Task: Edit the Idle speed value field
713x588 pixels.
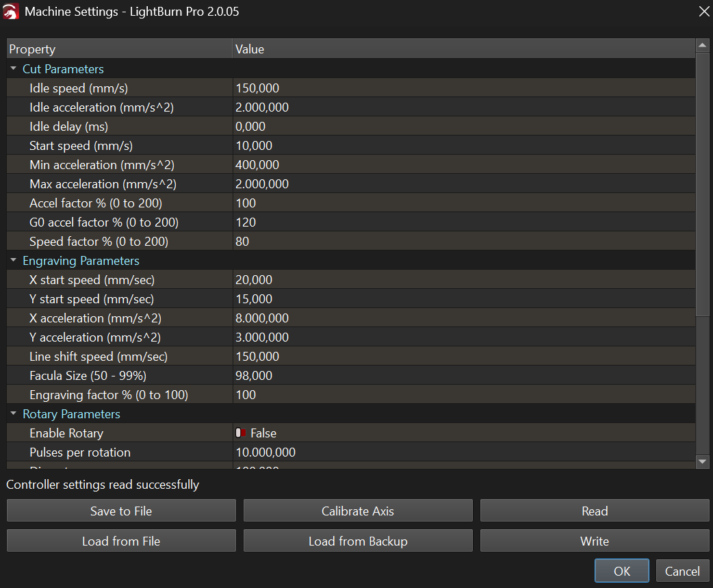Action: (x=463, y=88)
